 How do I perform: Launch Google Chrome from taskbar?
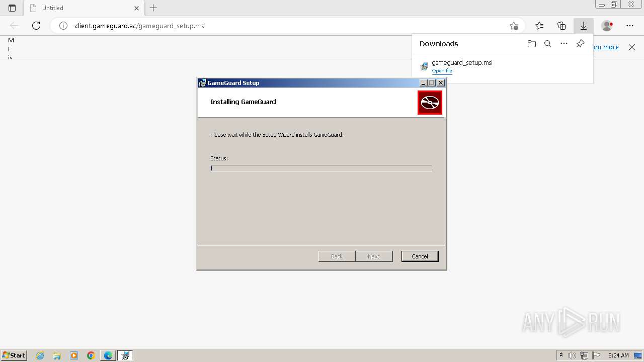point(91,355)
